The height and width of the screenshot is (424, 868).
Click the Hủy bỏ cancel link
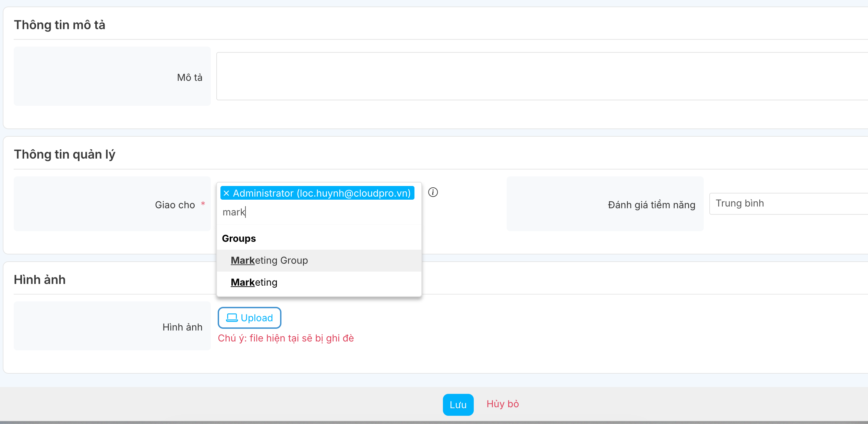[x=503, y=404]
